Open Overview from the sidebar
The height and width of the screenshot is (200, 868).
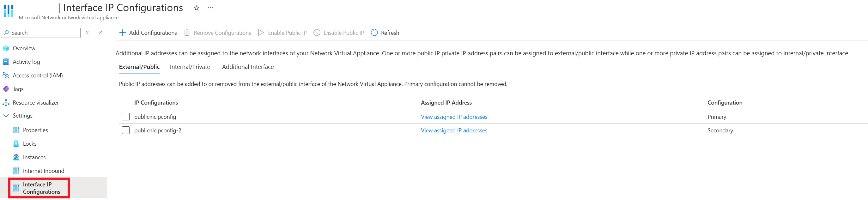[x=24, y=48]
